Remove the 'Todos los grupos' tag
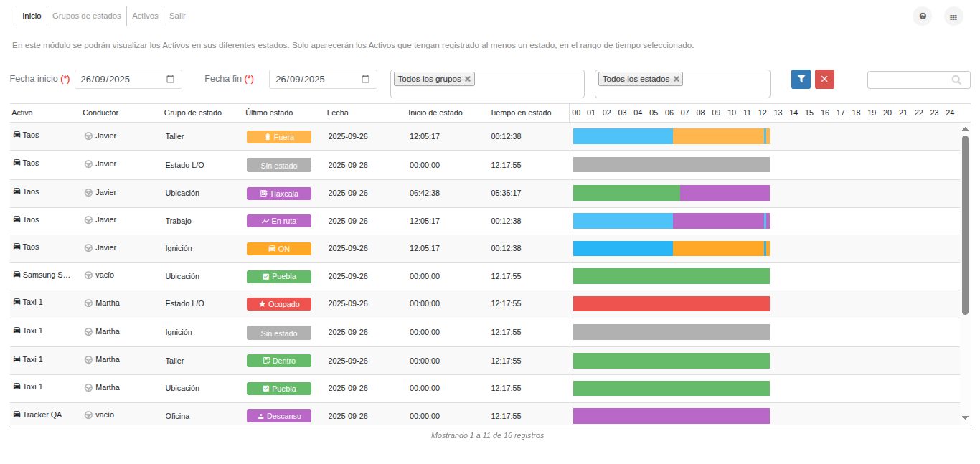Viewport: 980px width, 464px height. coord(468,80)
